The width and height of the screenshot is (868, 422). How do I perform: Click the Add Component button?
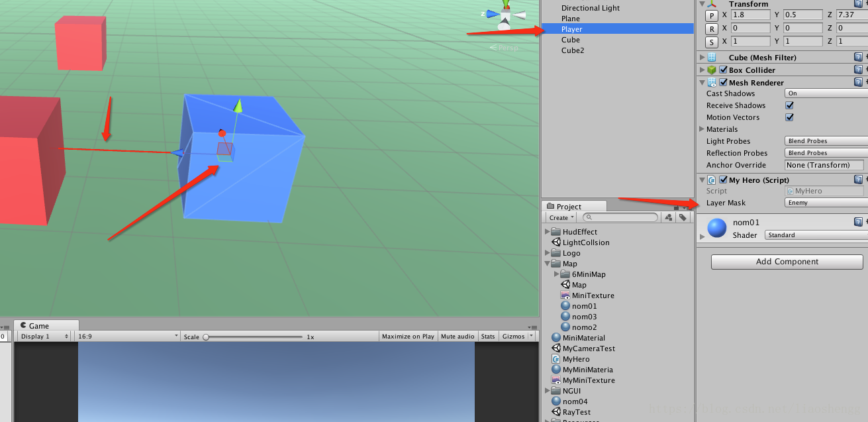click(787, 262)
